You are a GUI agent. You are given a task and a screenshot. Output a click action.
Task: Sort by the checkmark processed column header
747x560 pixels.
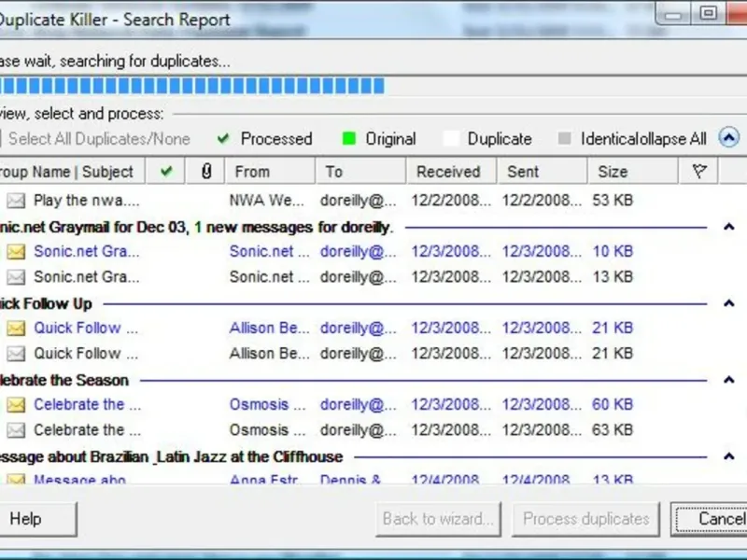[166, 171]
